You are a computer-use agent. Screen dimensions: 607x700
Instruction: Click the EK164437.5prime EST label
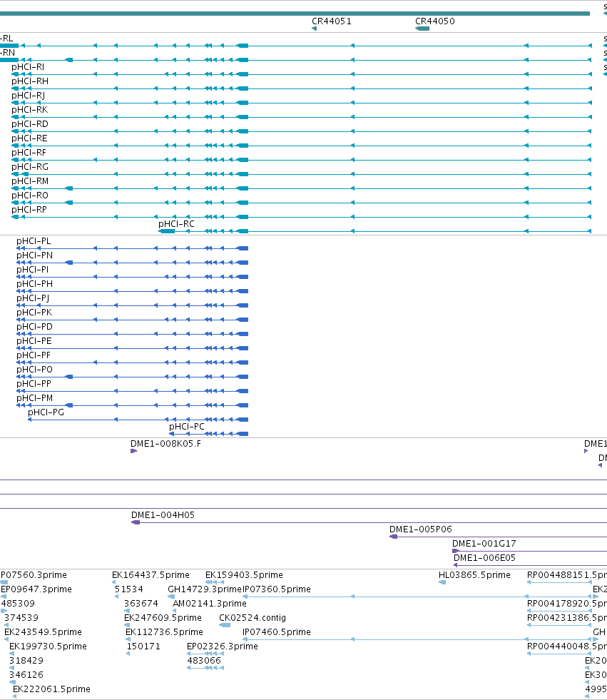[151, 575]
